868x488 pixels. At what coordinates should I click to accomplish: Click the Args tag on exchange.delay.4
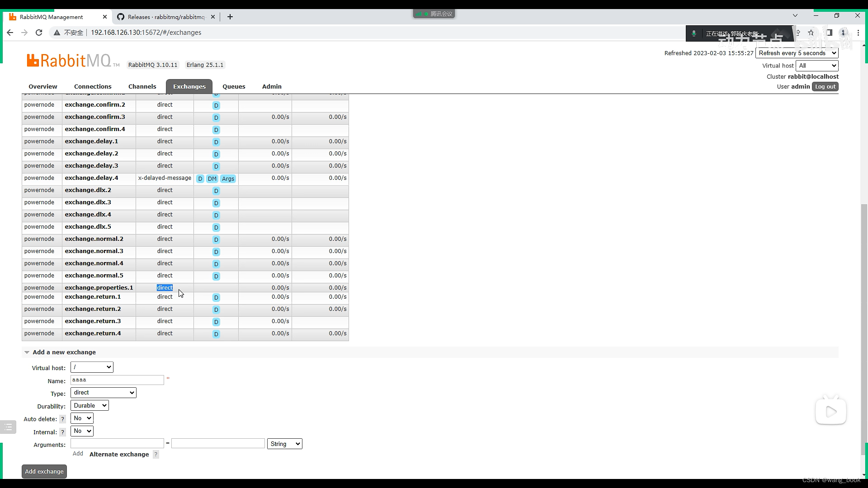tap(228, 179)
